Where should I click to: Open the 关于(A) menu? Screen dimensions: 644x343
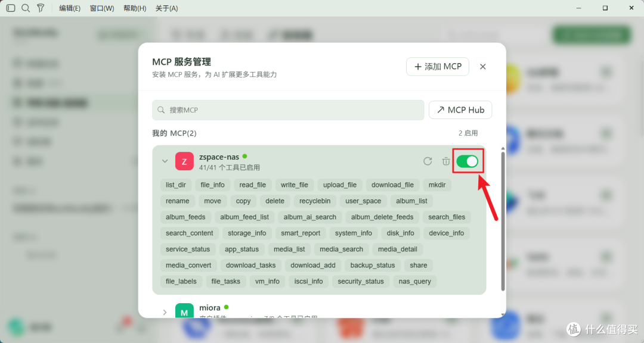[x=167, y=8]
